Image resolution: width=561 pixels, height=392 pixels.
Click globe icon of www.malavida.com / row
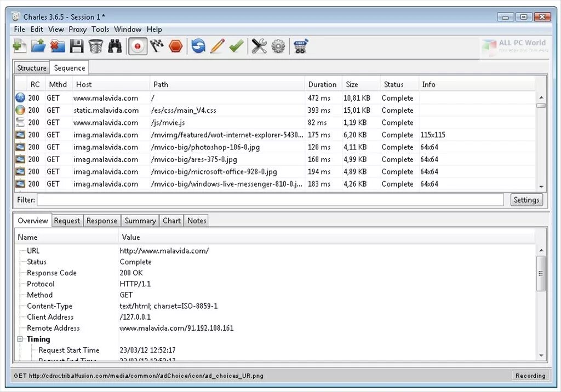pyautogui.click(x=20, y=97)
